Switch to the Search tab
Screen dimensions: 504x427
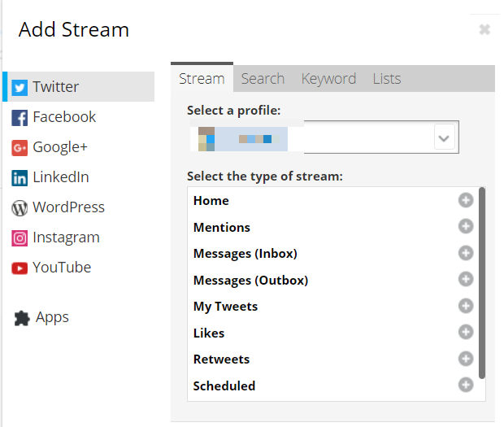pos(263,79)
